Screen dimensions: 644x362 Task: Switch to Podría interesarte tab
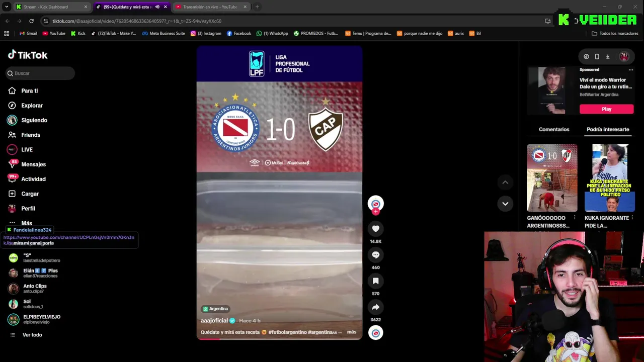608,130
